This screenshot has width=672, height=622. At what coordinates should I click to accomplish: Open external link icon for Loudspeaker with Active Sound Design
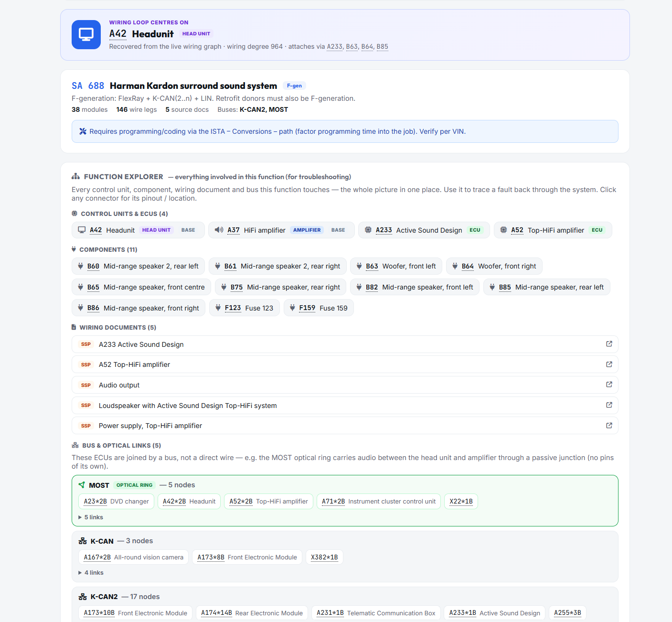pyautogui.click(x=609, y=405)
